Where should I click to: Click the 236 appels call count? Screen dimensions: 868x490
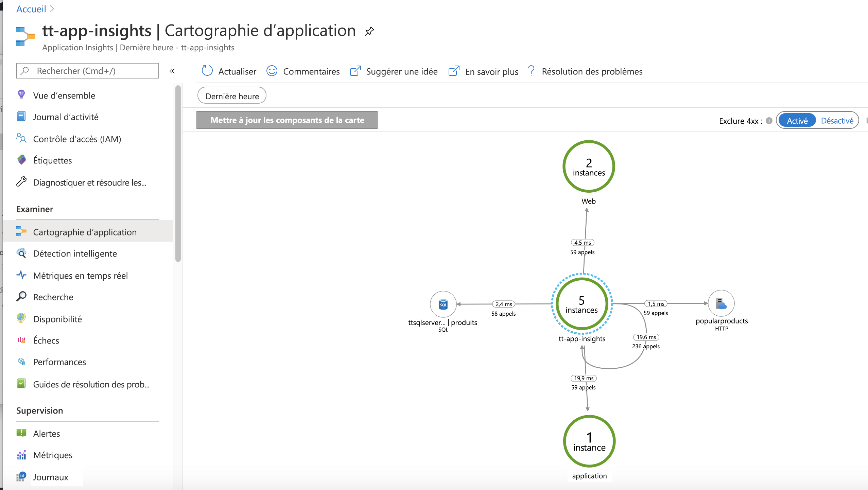(646, 346)
